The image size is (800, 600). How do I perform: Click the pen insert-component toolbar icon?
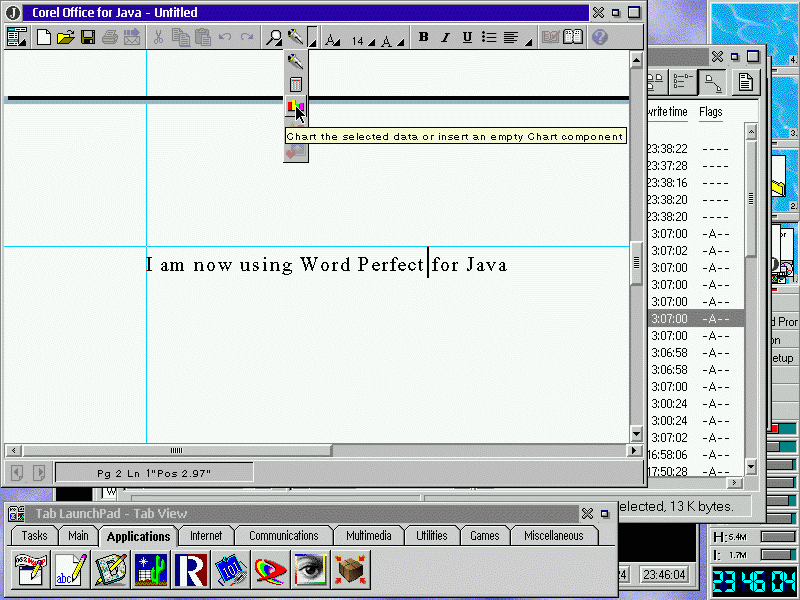tap(296, 37)
